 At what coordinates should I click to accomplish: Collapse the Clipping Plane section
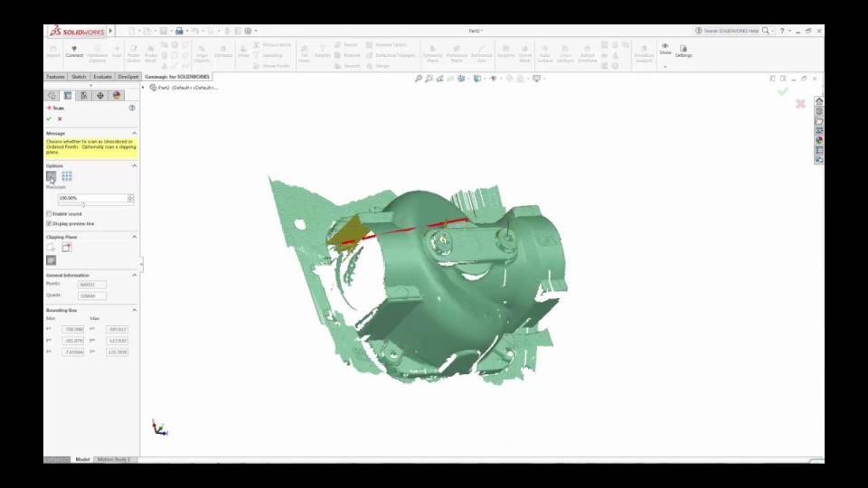tap(134, 237)
